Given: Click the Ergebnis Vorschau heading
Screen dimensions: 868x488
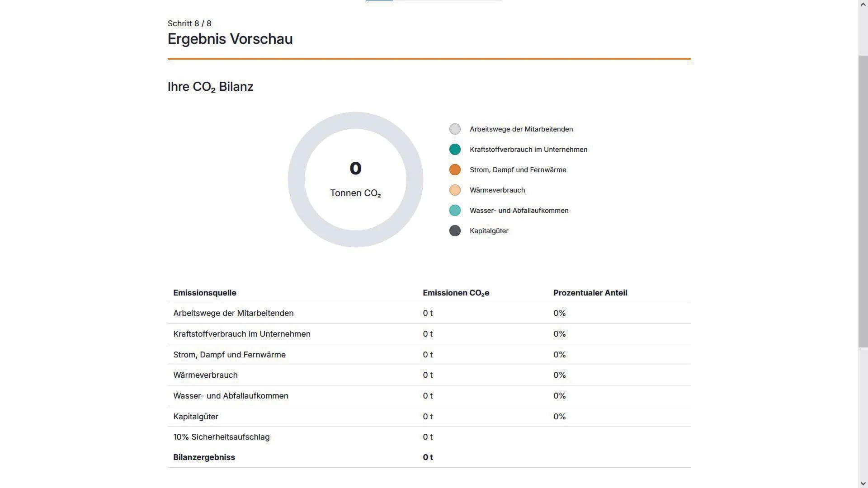Looking at the screenshot, I should 230,39.
